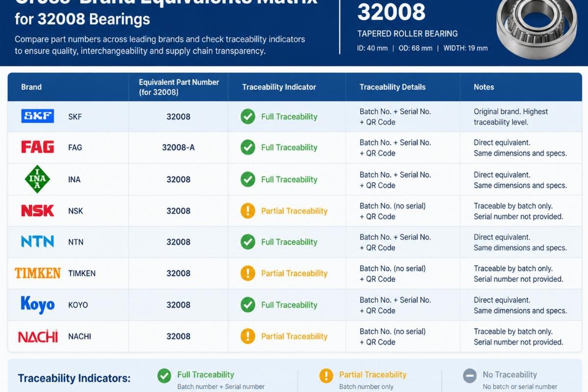Click the FAG brand name text
This screenshot has width=588, height=392.
(x=75, y=147)
